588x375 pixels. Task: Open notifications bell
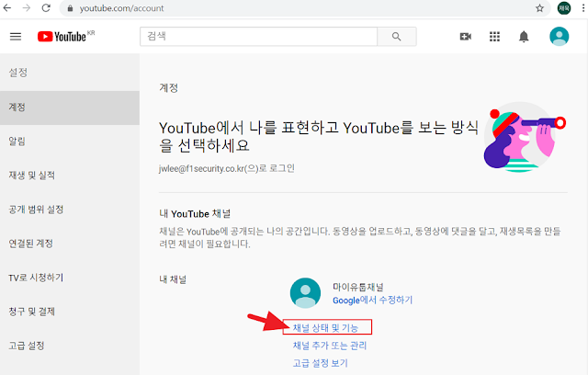click(x=524, y=37)
